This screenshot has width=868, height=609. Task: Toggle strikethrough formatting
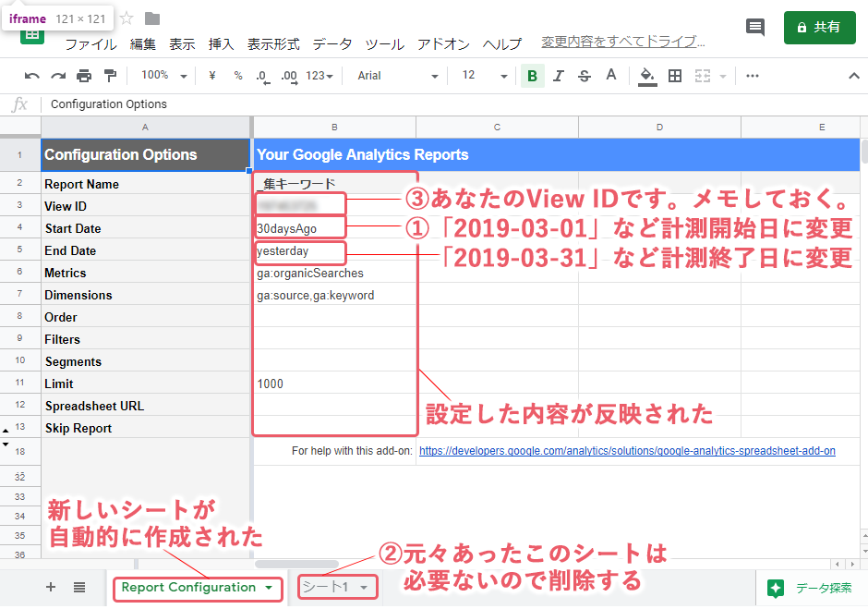[x=585, y=76]
